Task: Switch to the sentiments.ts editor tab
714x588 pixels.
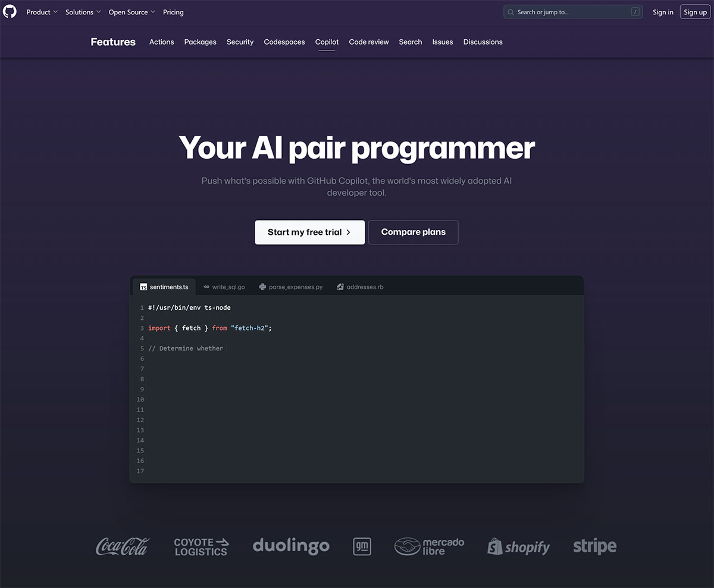Action: click(x=164, y=287)
